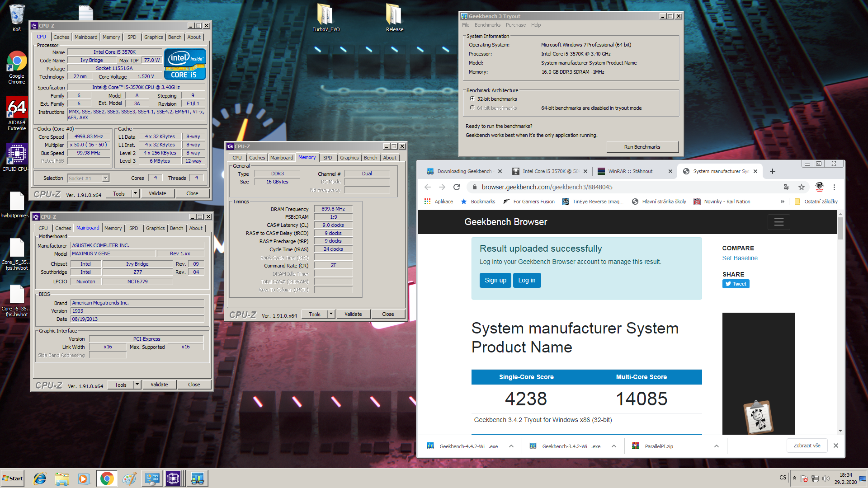
Task: Click Validate in the Memory CPU-Z window
Action: pyautogui.click(x=353, y=314)
